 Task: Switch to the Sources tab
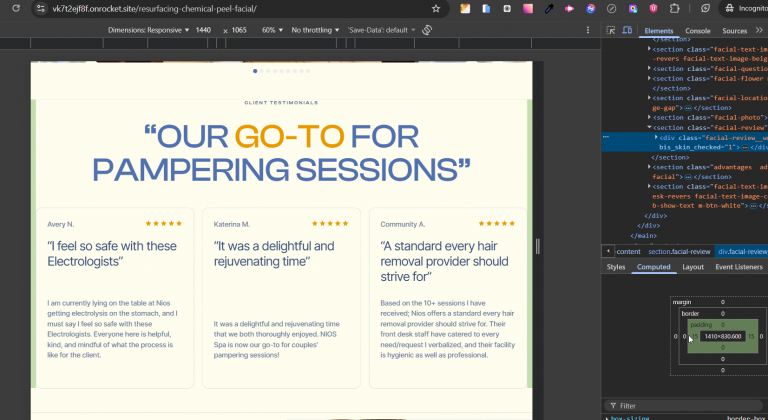click(734, 30)
